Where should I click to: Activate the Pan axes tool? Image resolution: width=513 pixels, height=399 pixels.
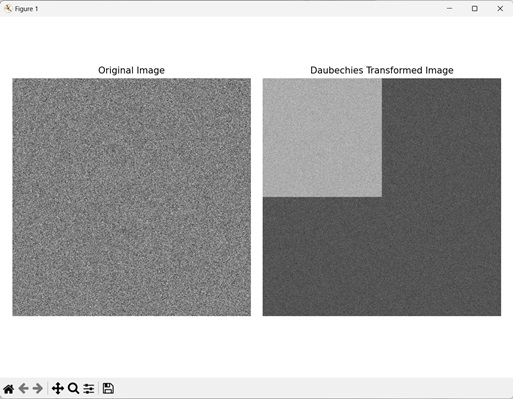coord(58,389)
